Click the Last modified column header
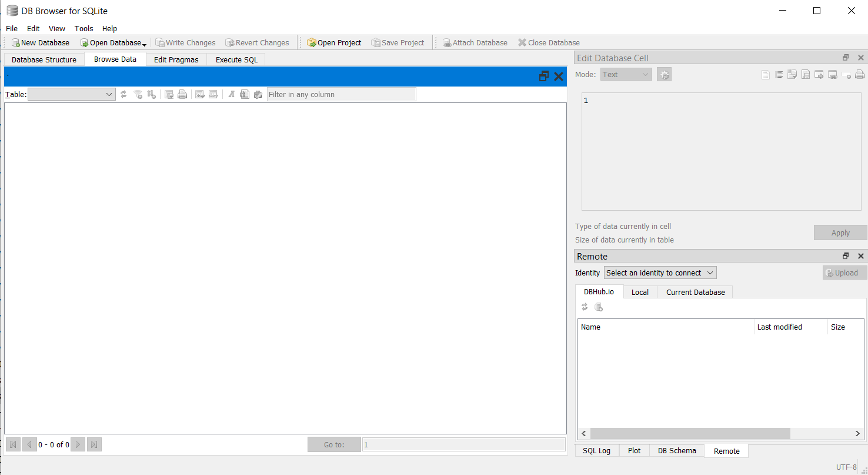868x475 pixels. click(790, 327)
